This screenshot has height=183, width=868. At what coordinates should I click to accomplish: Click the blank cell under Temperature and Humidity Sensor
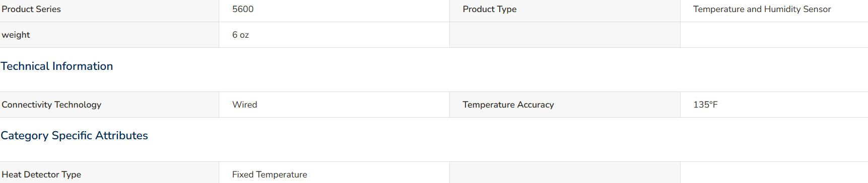click(774, 35)
